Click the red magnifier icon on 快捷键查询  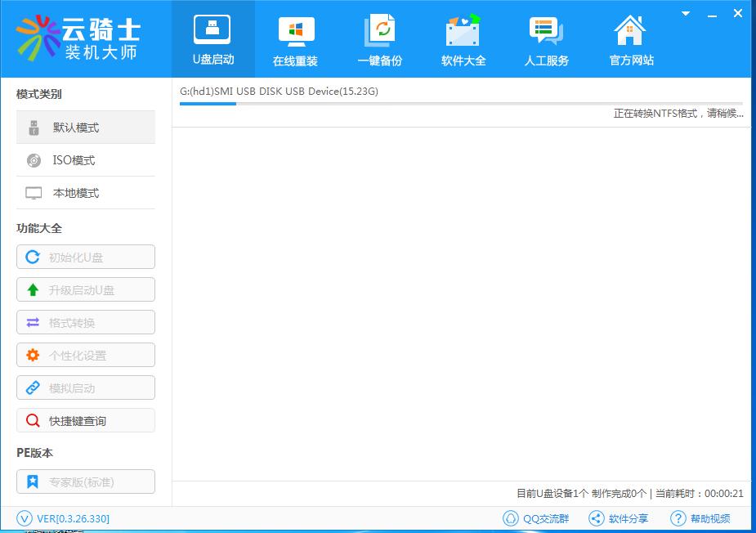pos(33,421)
